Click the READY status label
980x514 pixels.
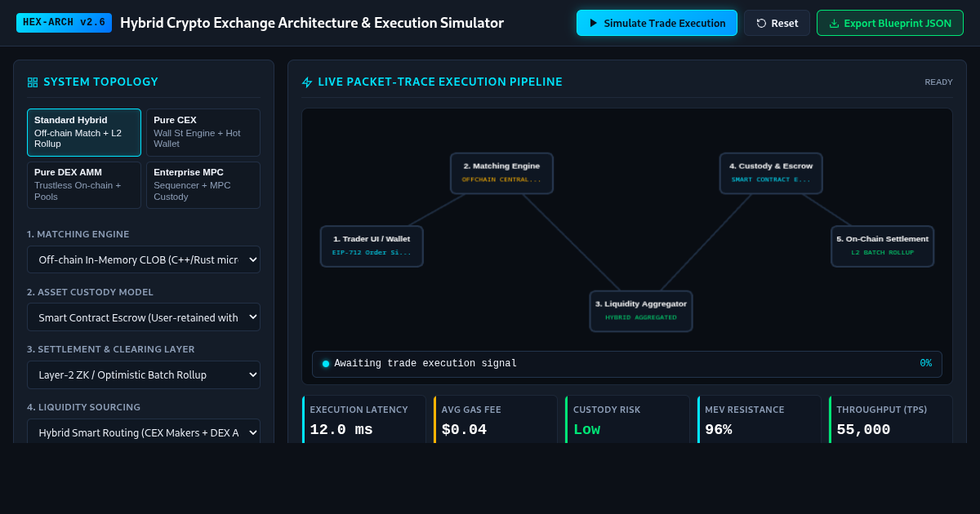[938, 82]
